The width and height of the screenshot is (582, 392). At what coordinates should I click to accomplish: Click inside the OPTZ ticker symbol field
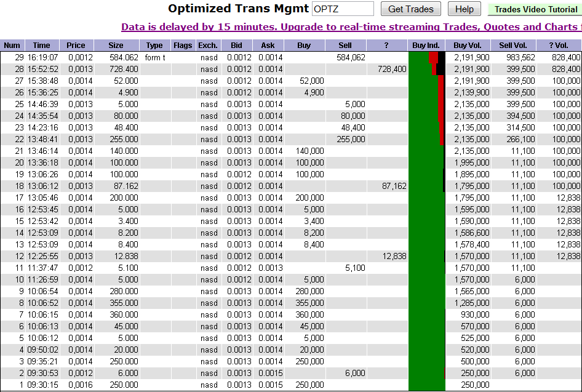click(343, 9)
